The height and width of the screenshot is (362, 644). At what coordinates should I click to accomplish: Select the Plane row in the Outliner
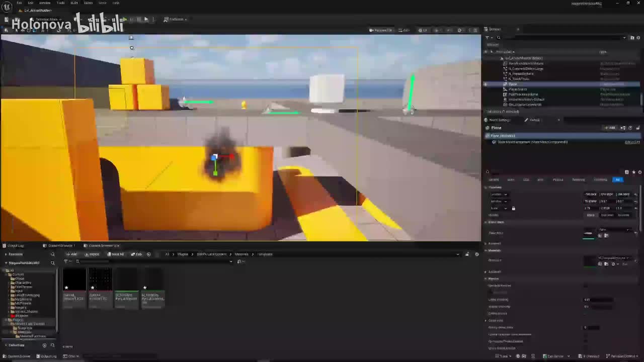561,84
